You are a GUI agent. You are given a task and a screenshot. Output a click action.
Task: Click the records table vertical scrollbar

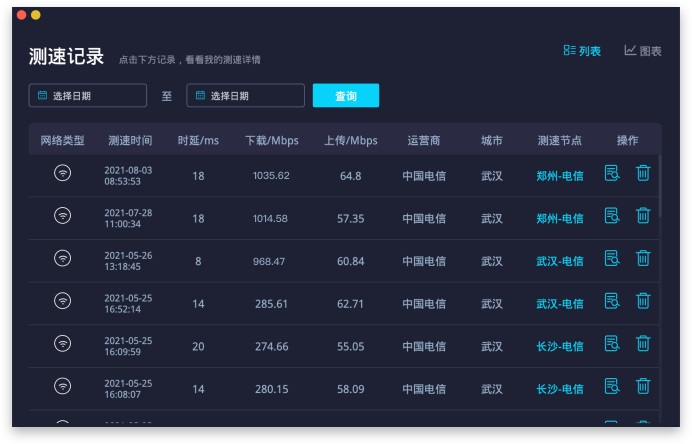(x=659, y=188)
